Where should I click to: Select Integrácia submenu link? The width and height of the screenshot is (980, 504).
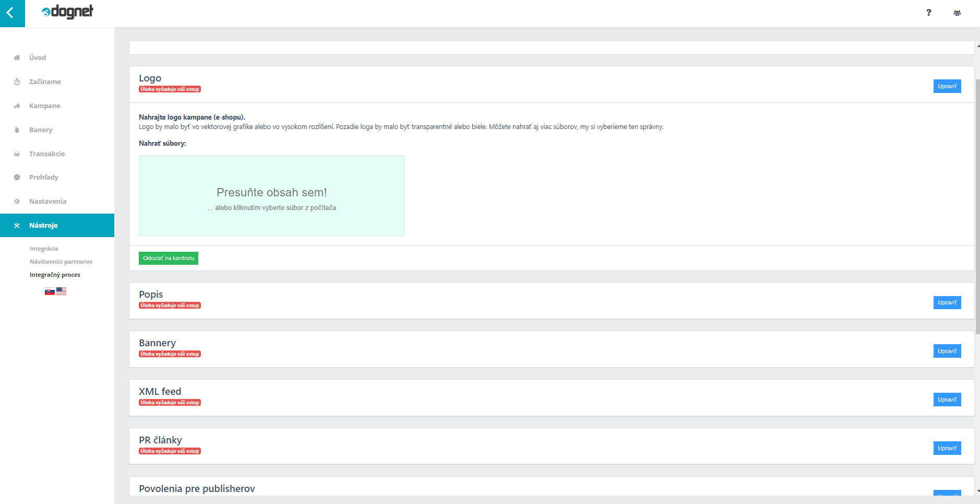click(44, 249)
